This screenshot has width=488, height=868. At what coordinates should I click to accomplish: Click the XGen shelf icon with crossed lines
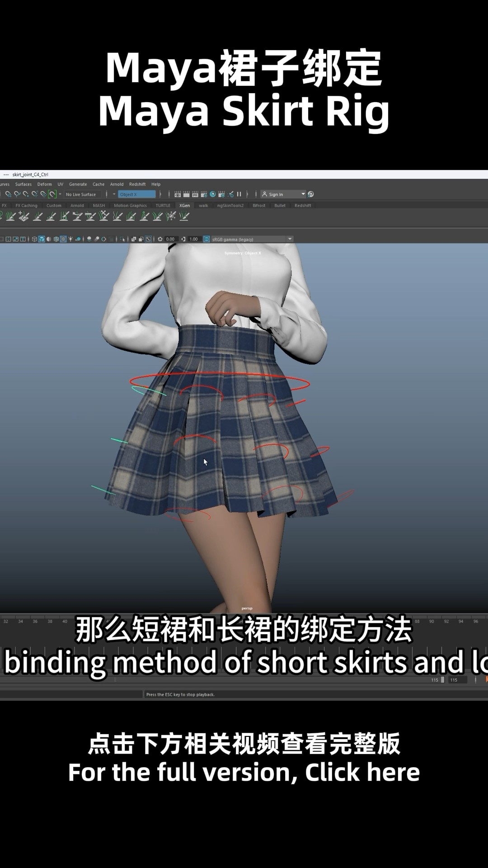(x=104, y=216)
